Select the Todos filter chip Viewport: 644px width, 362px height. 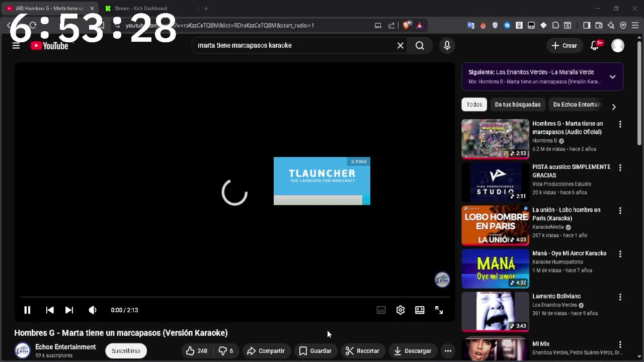point(474,105)
